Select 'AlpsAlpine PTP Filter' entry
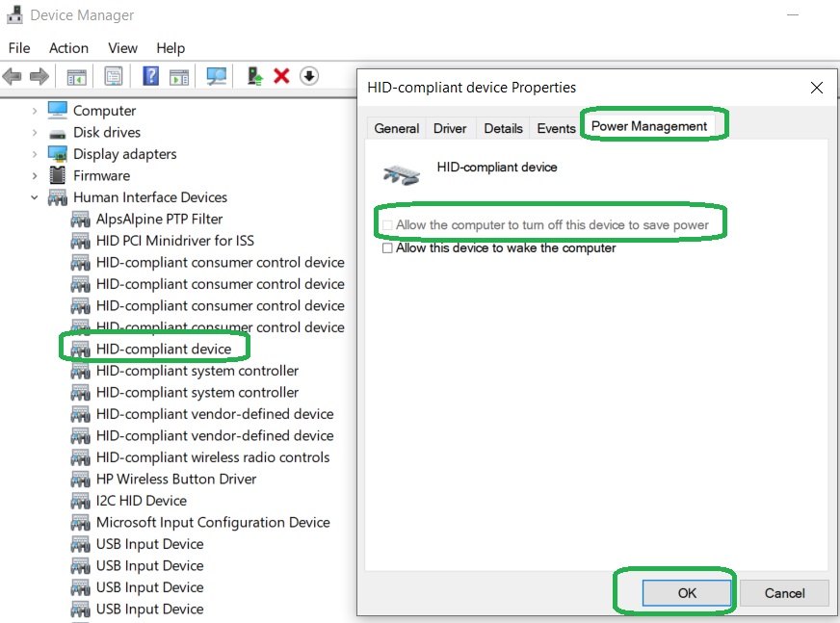Image resolution: width=840 pixels, height=623 pixels. [x=159, y=220]
